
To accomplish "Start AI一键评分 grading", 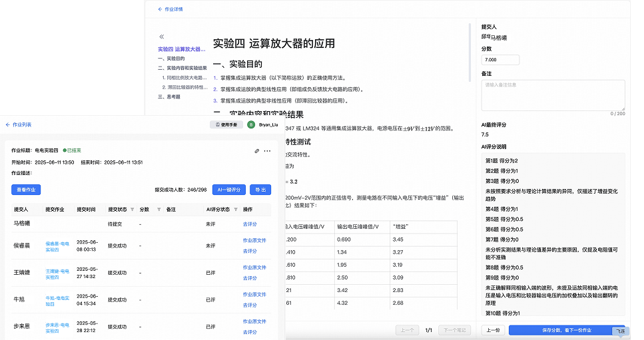I will [x=229, y=190].
